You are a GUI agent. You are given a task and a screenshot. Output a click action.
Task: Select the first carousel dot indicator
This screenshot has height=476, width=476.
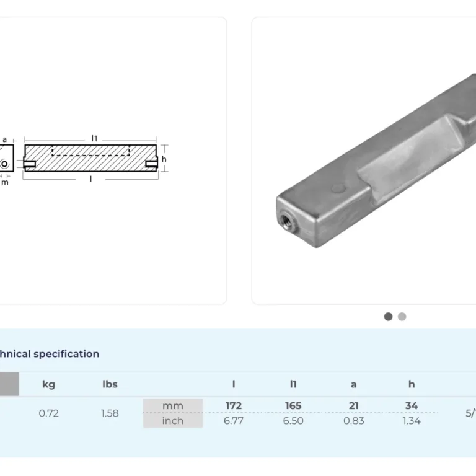point(388,317)
